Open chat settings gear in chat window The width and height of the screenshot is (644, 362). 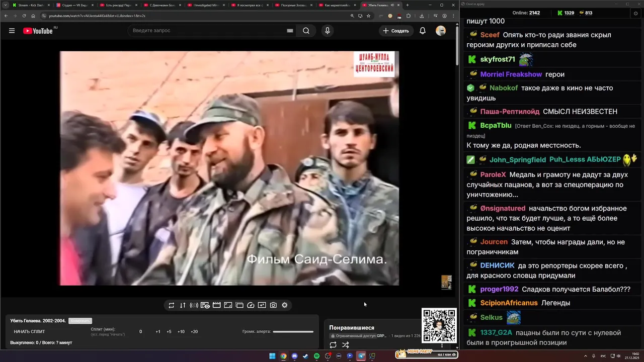pos(636,13)
